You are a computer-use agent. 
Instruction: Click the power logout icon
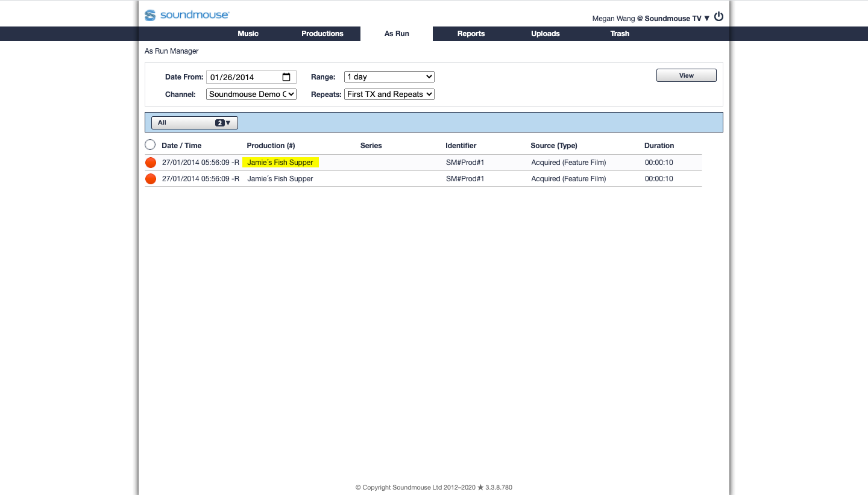(719, 17)
